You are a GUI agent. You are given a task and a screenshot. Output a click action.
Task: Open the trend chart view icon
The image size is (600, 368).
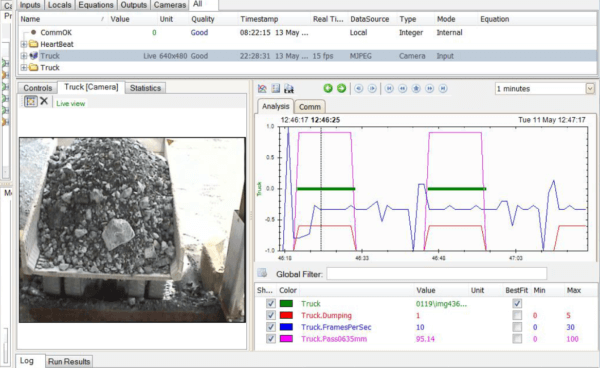262,88
